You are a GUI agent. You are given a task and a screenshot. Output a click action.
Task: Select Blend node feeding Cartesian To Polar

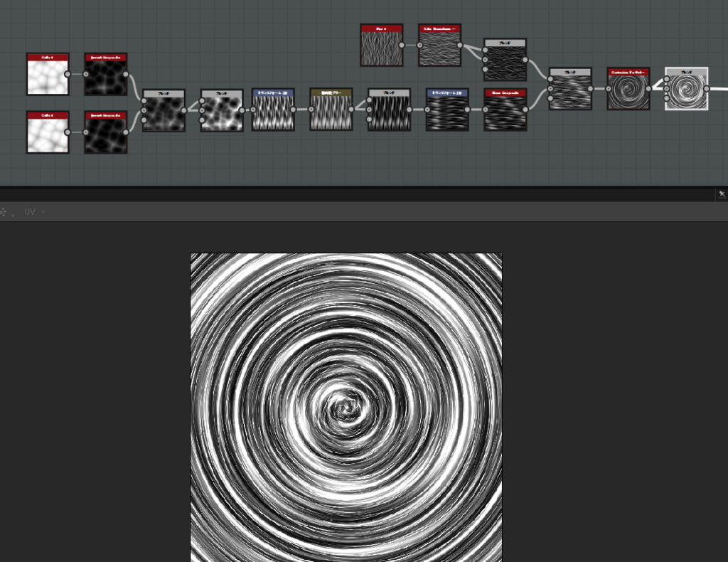570,89
